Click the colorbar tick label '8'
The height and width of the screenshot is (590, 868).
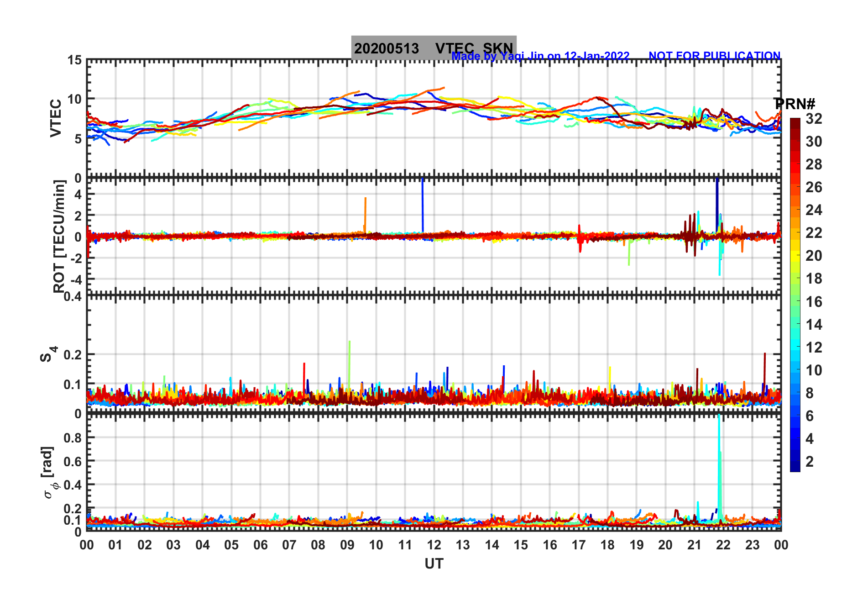tap(810, 393)
